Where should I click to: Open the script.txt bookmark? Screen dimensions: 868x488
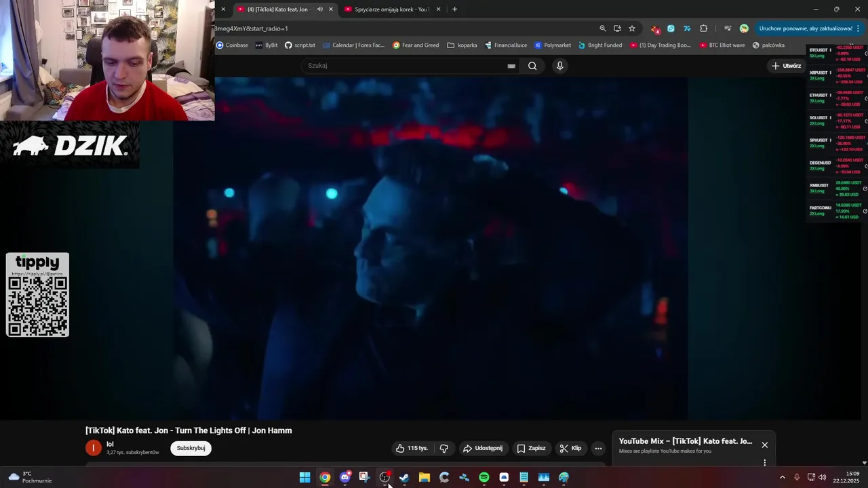click(x=300, y=45)
